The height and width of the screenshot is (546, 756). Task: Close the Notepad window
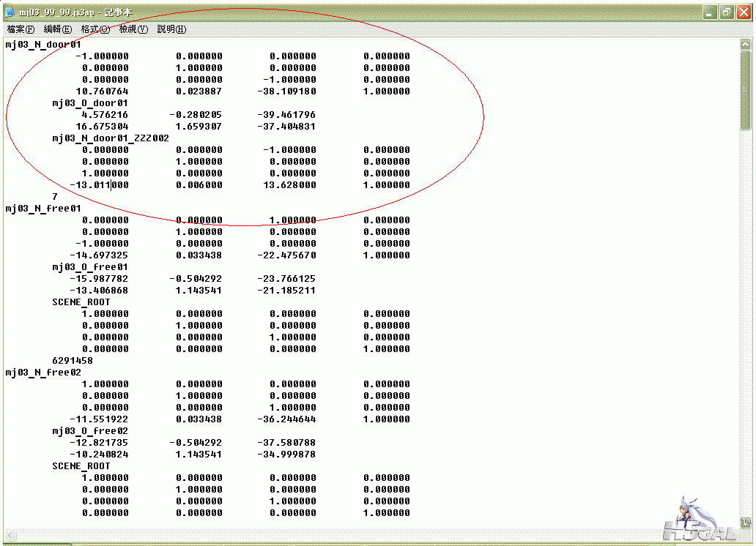pyautogui.click(x=744, y=12)
